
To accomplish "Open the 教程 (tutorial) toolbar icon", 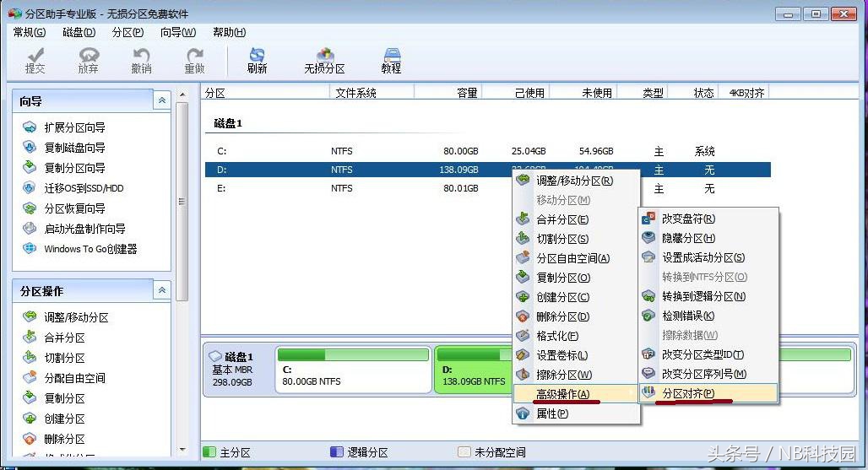I will click(x=392, y=61).
